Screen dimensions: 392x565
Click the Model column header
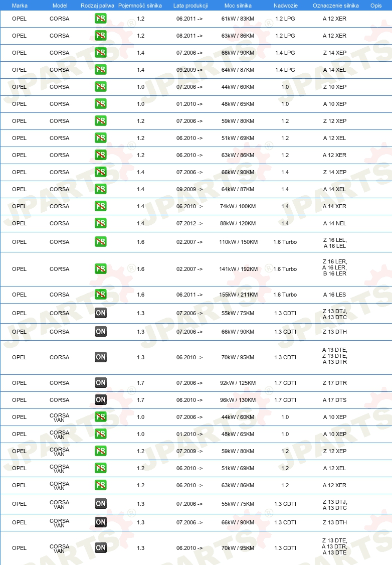pos(60,6)
